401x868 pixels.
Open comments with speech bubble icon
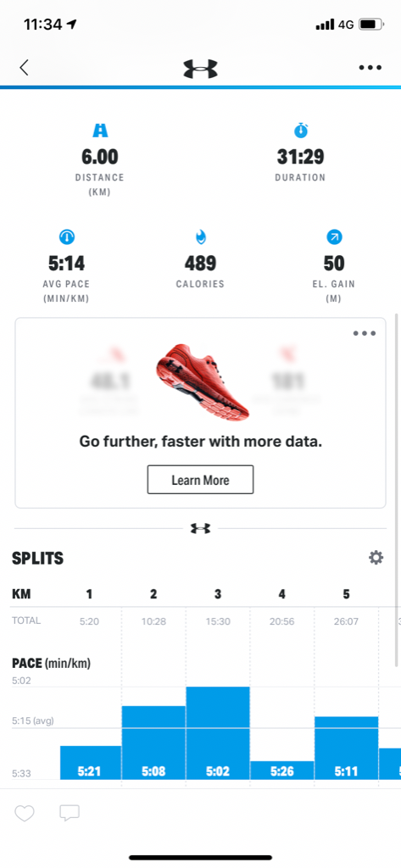(70, 813)
